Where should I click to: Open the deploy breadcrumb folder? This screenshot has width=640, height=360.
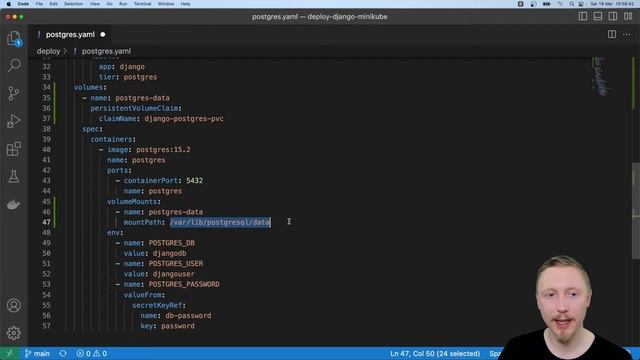coord(48,51)
